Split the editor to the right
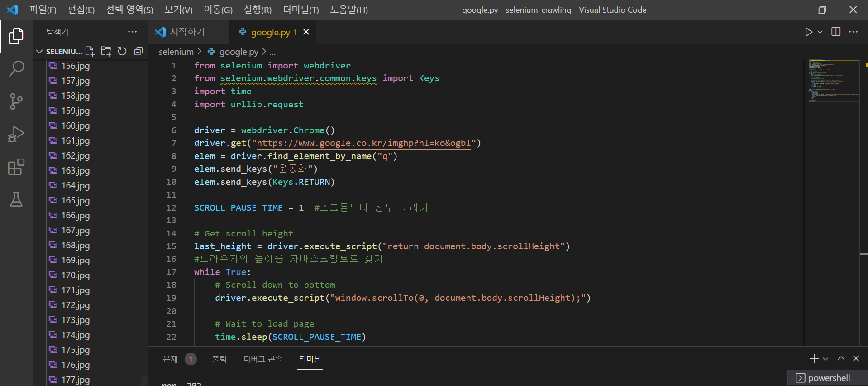This screenshot has height=386, width=868. tap(836, 32)
